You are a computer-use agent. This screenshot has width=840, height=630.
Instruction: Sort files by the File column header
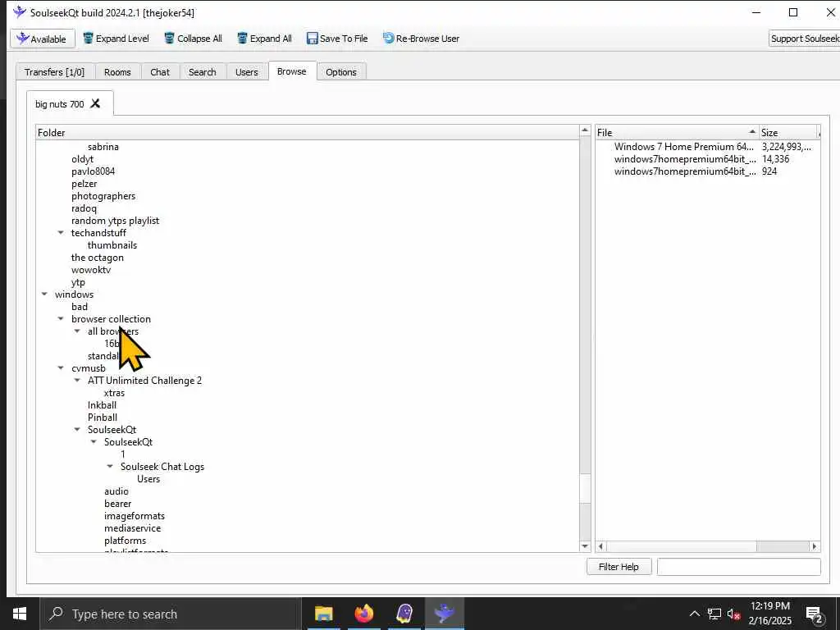pyautogui.click(x=677, y=132)
